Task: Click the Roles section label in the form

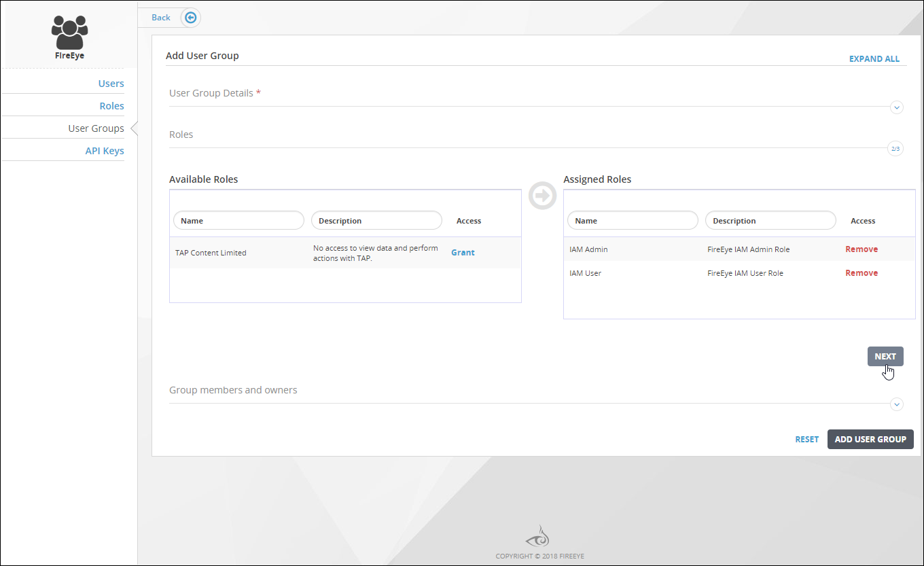Action: coord(181,135)
